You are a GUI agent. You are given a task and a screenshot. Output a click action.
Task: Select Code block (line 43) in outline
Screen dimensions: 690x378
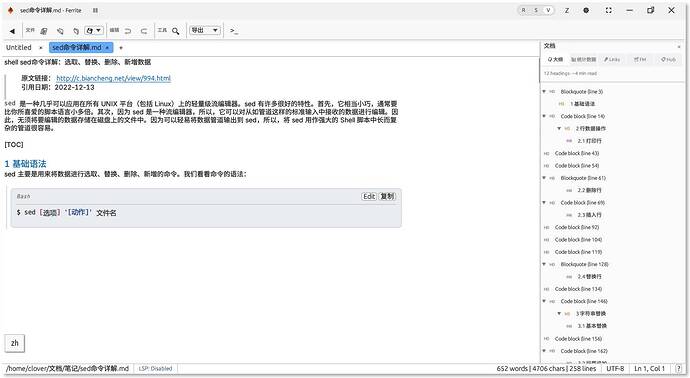pos(577,153)
